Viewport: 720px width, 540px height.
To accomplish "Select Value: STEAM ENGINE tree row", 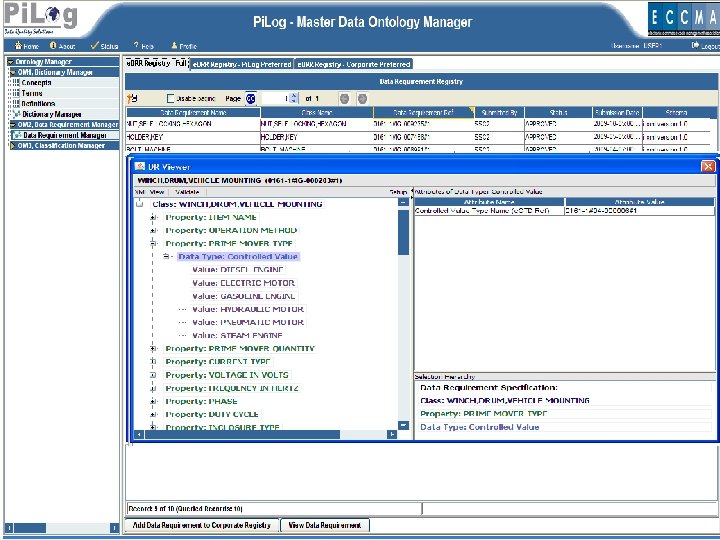I will click(x=237, y=336).
